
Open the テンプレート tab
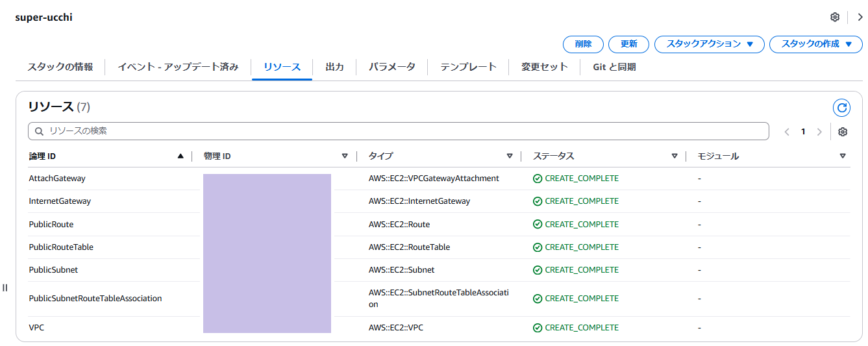pos(468,67)
